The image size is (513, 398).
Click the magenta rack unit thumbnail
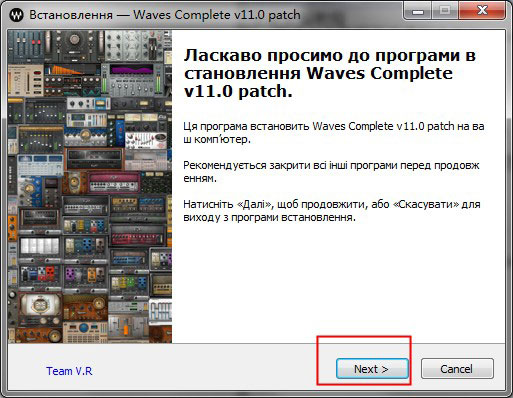[x=114, y=183]
